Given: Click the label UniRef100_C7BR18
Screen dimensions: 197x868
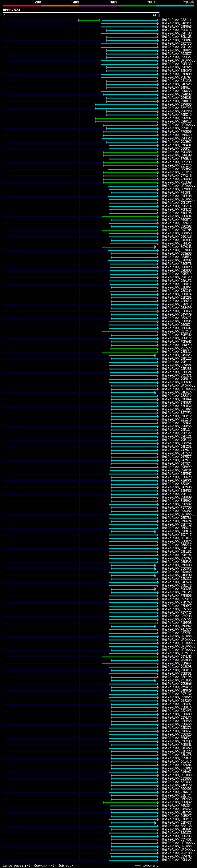Looking at the screenshot, I should pyautogui.click(x=177, y=819).
